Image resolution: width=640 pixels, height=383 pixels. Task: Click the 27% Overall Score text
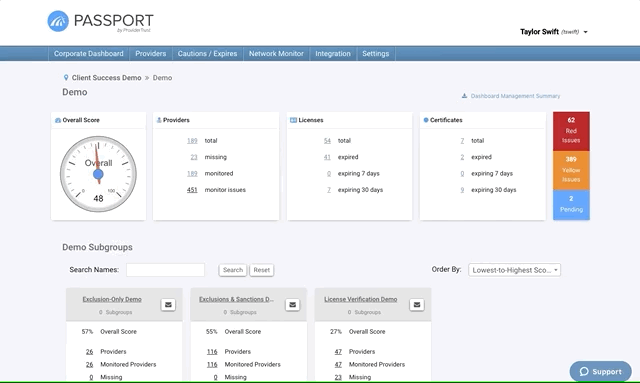358,332
